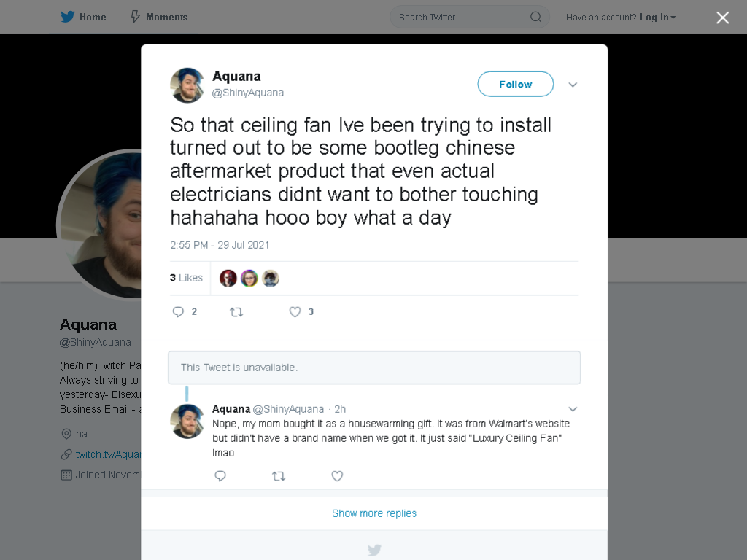This screenshot has height=560, width=747.
Task: Expand the main tweet options chevron
Action: [x=573, y=85]
